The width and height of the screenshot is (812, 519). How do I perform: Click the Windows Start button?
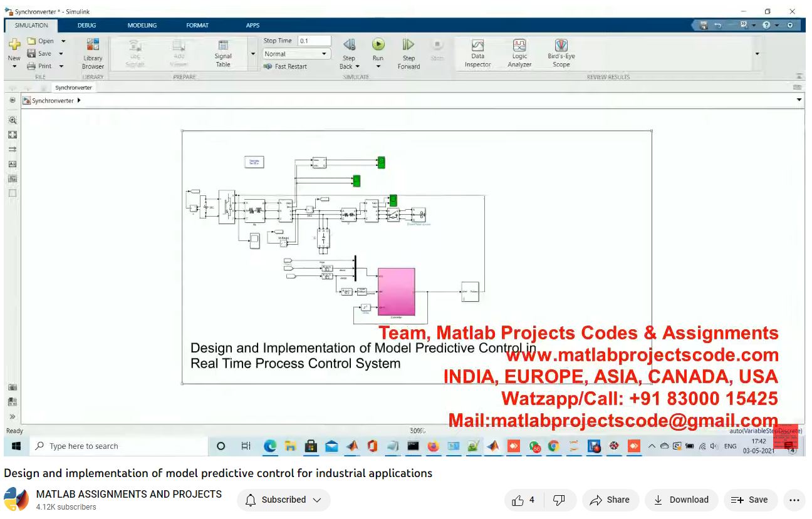pyautogui.click(x=16, y=446)
